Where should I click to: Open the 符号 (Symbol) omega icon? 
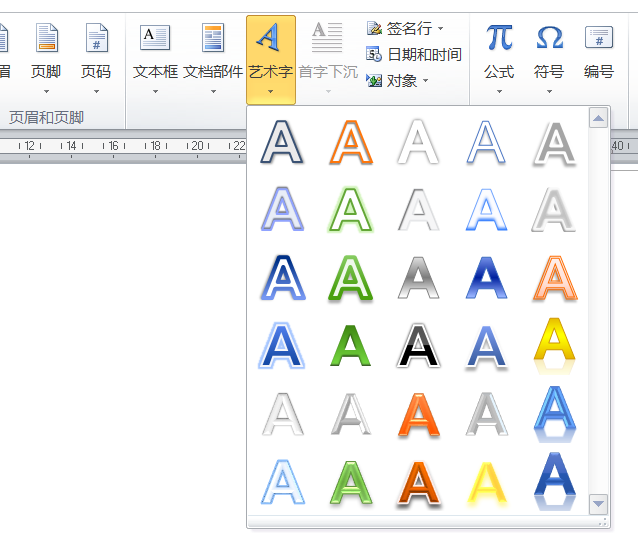tap(549, 39)
